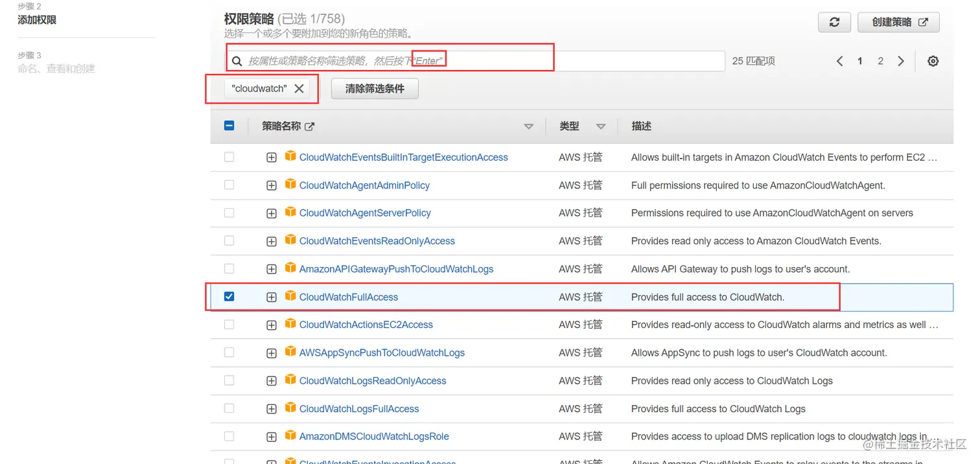
Task: Expand CloudWatchEventsBuiltInTargetExecutionAccess policy details
Action: coord(272,157)
